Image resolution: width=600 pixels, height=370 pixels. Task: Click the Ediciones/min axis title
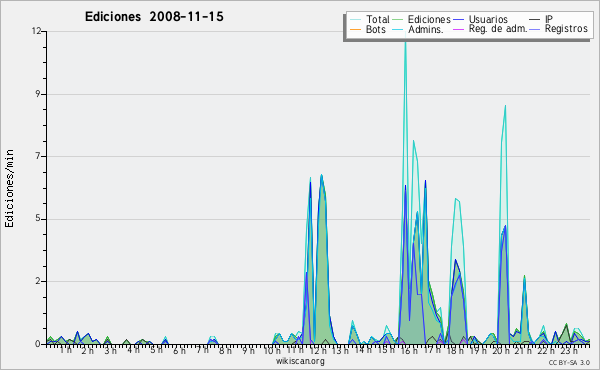(x=9, y=188)
